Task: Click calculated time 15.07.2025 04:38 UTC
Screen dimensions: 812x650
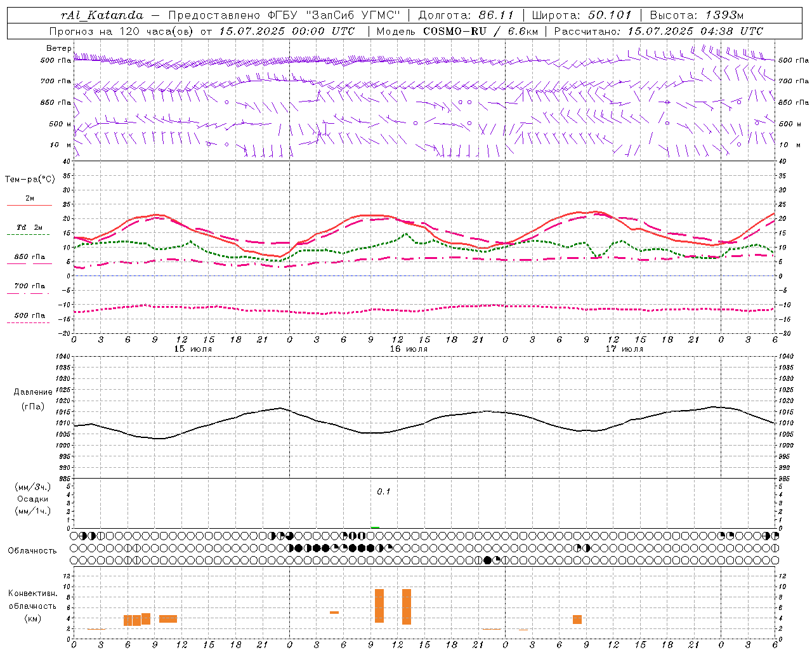Action: tap(695, 31)
